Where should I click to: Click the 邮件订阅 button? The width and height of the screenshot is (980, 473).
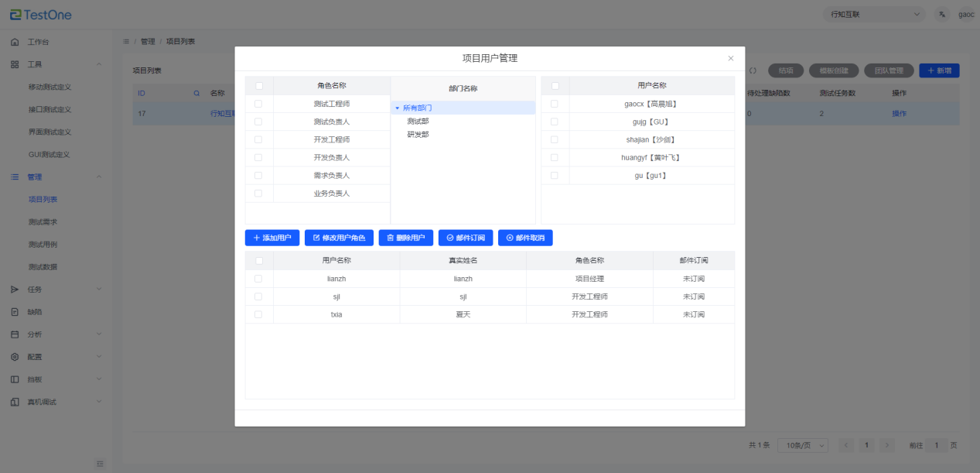point(466,238)
